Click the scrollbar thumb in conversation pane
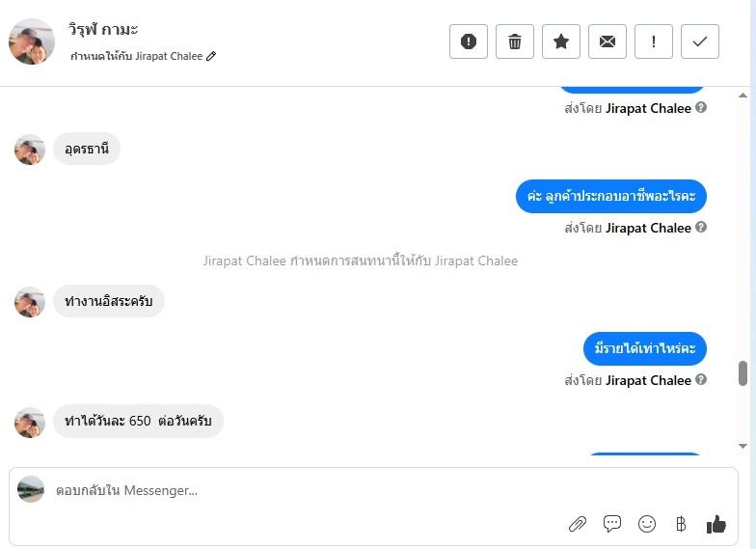Viewport: 756px width, 549px height. tap(742, 372)
